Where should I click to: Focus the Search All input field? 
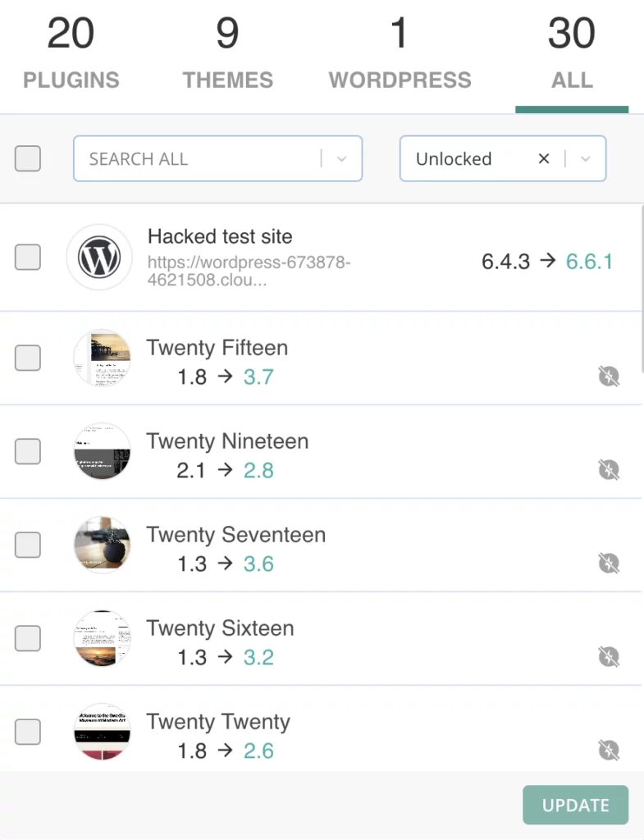(197, 159)
